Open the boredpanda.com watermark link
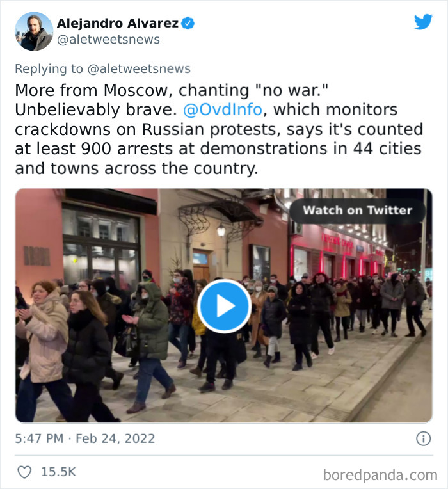 pos(380,476)
